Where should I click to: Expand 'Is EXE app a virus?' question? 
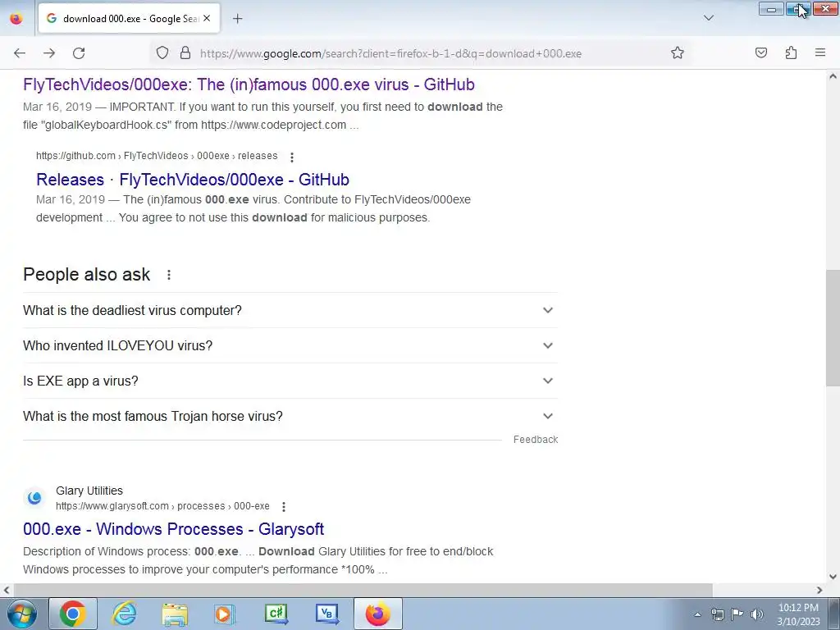point(290,381)
